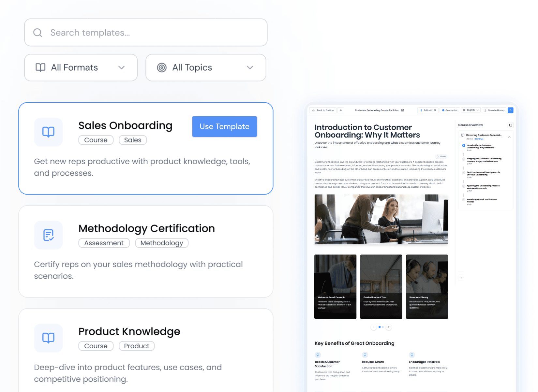Screen dimensions: 538x392
Task: Open the All Topics dropdown
Action: tap(206, 67)
